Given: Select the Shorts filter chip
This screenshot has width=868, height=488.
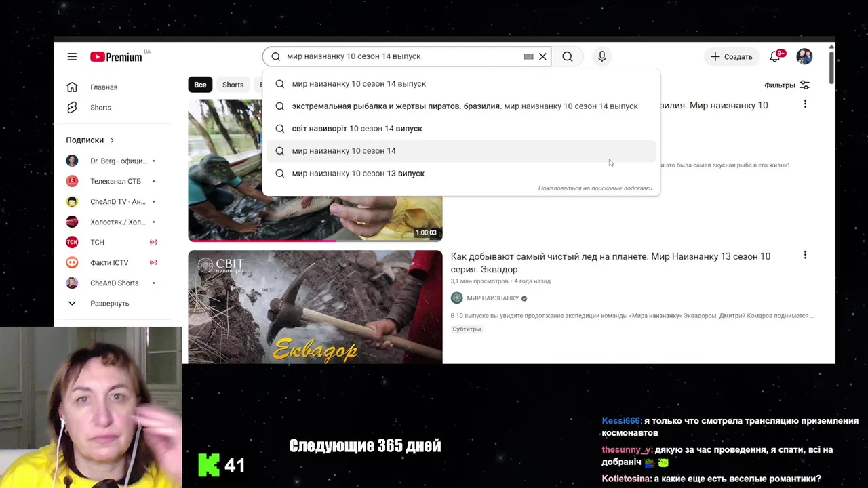Looking at the screenshot, I should pyautogui.click(x=233, y=85).
